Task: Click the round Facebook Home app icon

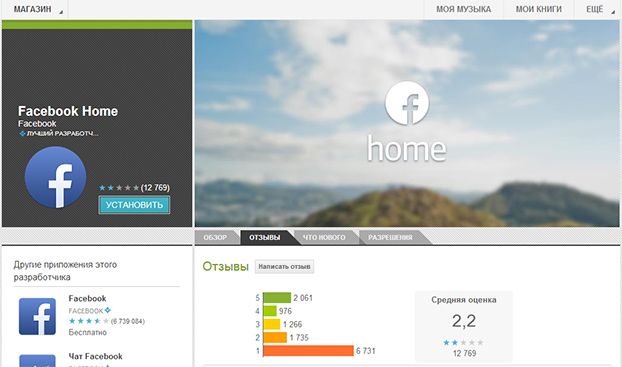Action: [56, 177]
